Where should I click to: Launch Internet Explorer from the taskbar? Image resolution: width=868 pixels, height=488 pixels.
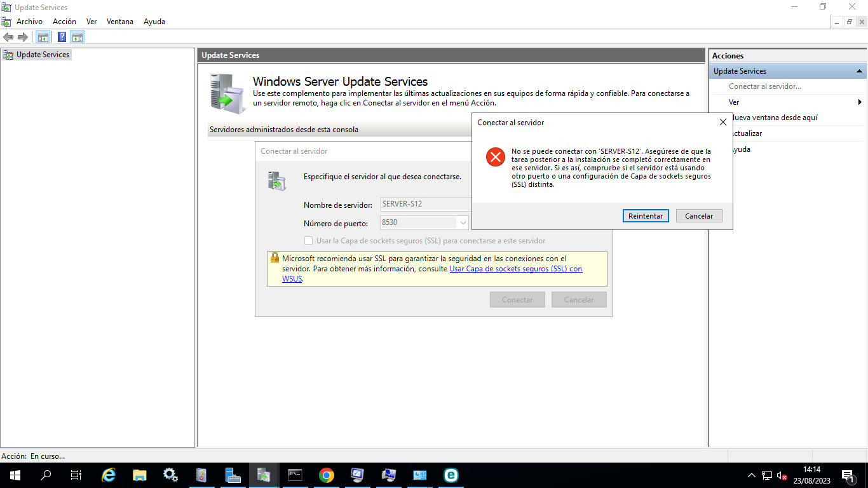109,475
